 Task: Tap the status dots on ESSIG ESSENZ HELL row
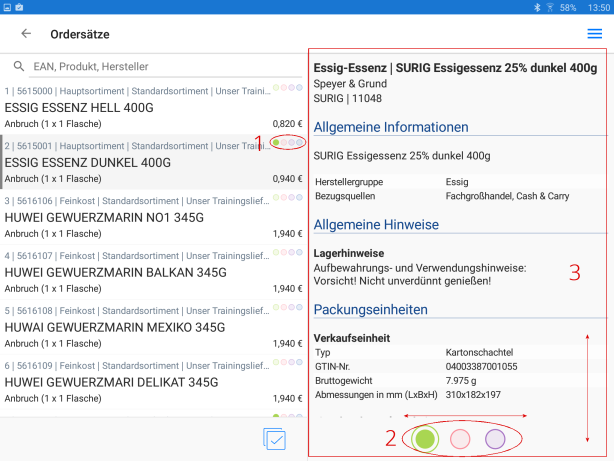[288, 89]
